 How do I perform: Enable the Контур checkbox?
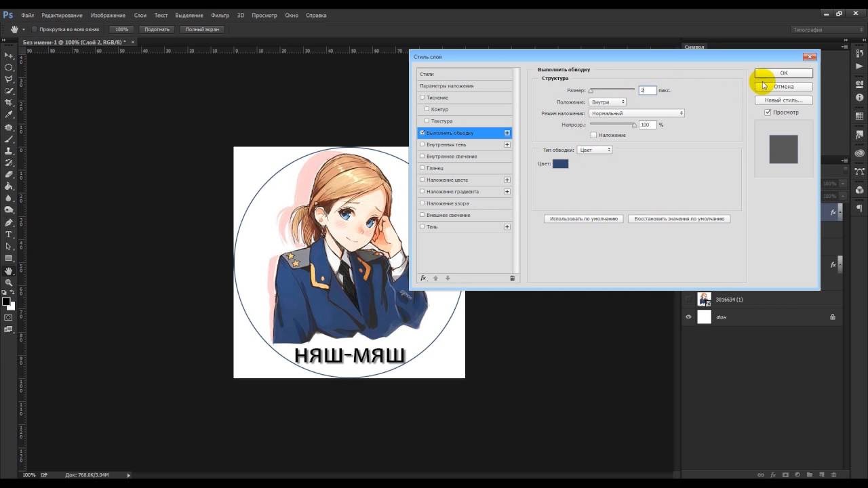click(427, 109)
